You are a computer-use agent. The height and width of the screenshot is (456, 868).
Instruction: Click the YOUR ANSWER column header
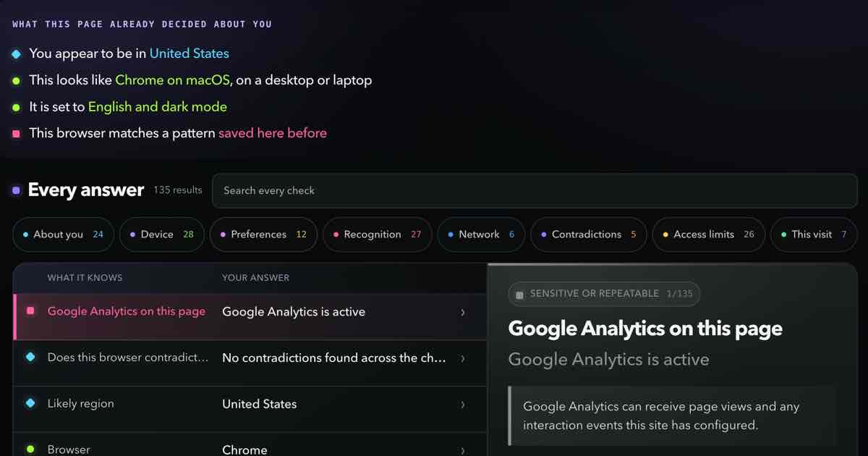click(255, 277)
